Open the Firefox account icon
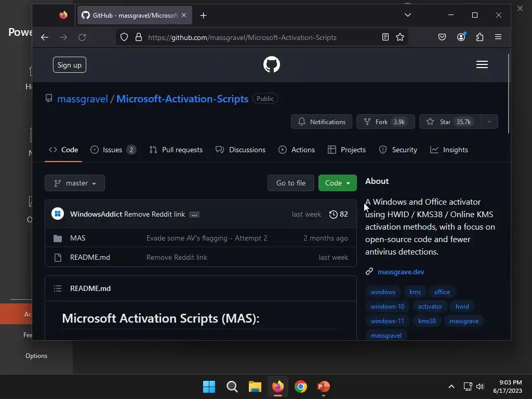532x399 pixels. coord(461,37)
